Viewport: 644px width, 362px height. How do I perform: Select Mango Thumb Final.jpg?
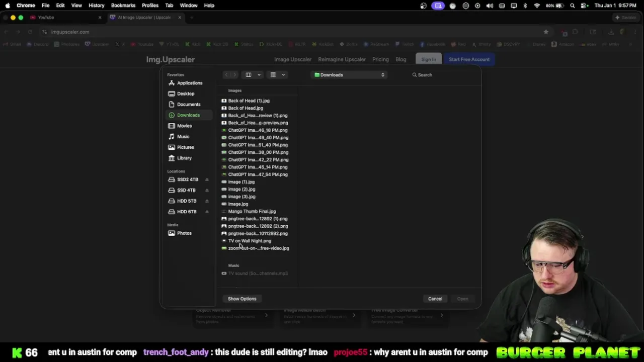pyautogui.click(x=252, y=212)
